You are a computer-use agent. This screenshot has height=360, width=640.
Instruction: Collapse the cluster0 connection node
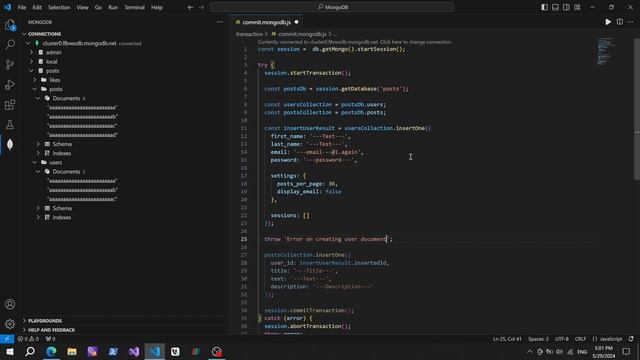(80, 43)
